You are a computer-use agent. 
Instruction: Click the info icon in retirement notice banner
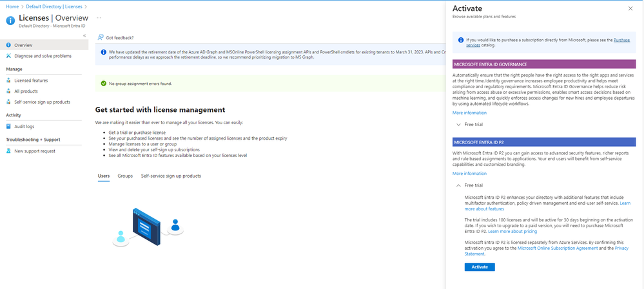pos(103,53)
